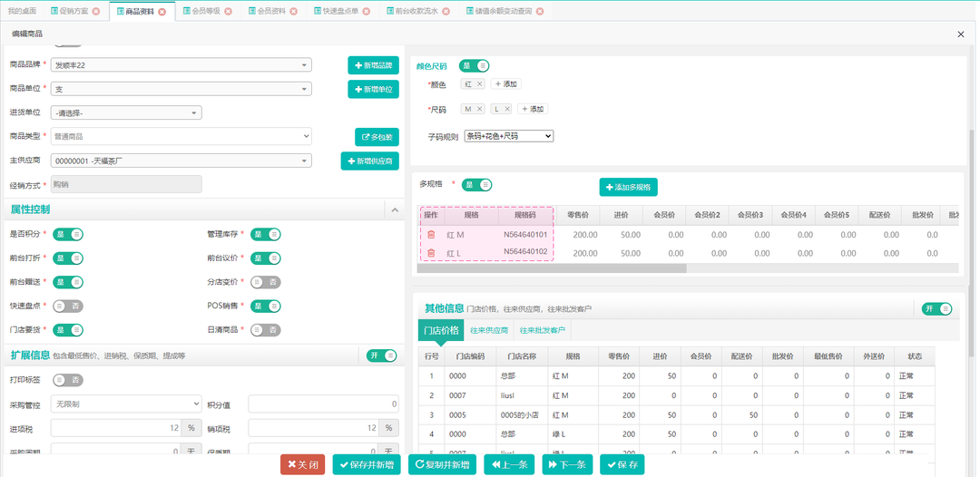The image size is (980, 477).
Task: Click the 保存并新增 button
Action: (367, 465)
